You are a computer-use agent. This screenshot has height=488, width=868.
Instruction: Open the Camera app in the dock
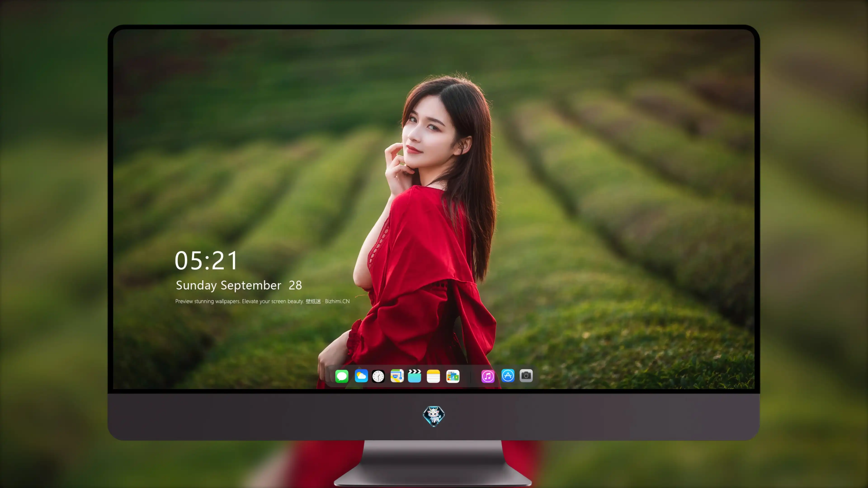(x=526, y=375)
